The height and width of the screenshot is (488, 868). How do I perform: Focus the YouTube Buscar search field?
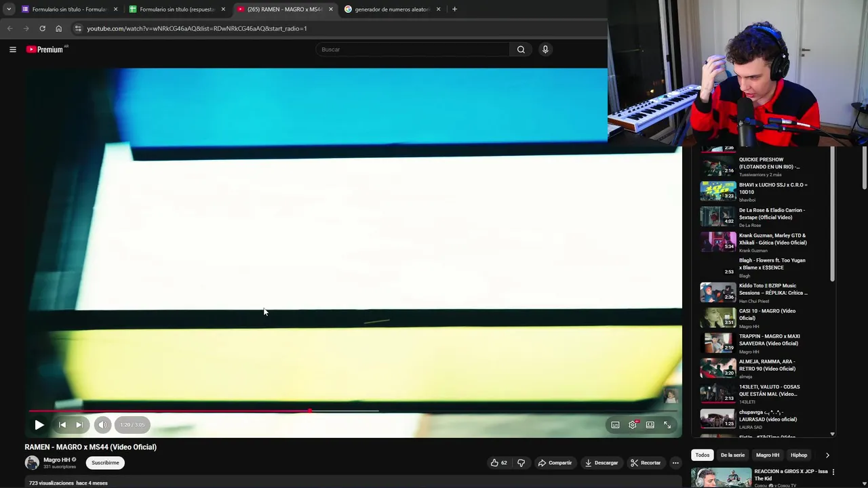pyautogui.click(x=412, y=49)
